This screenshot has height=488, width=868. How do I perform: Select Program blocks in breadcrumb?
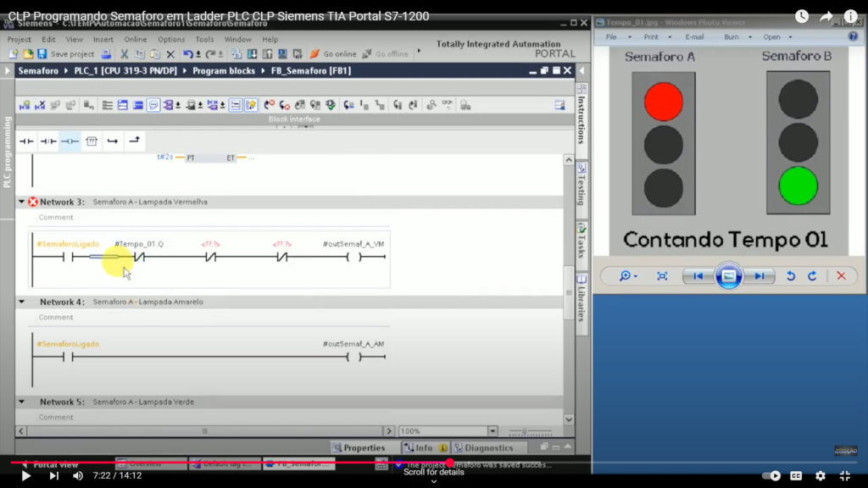click(x=224, y=71)
